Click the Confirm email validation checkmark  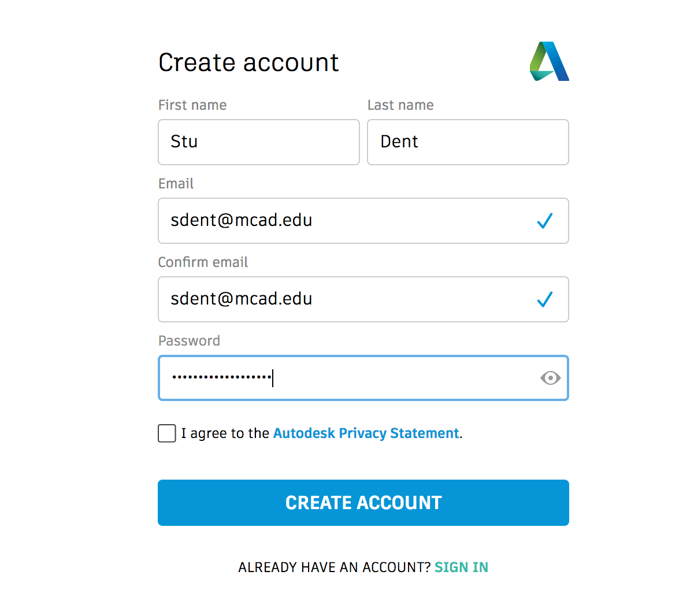544,299
